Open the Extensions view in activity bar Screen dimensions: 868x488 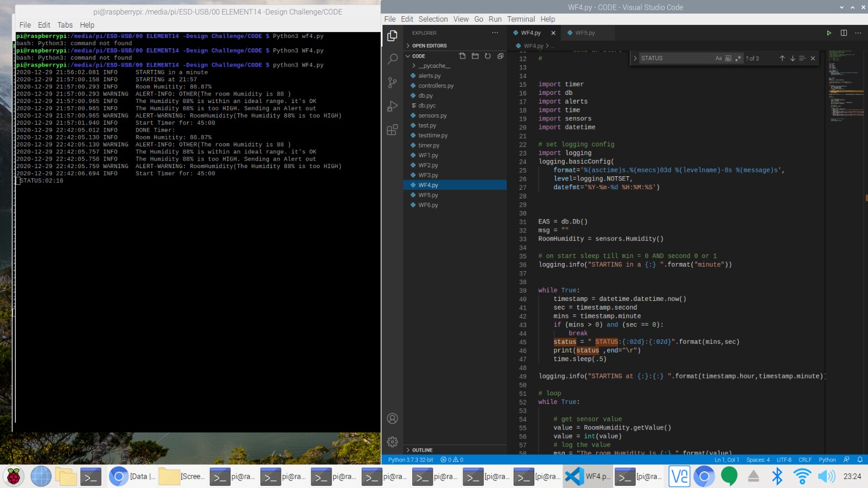tap(392, 130)
